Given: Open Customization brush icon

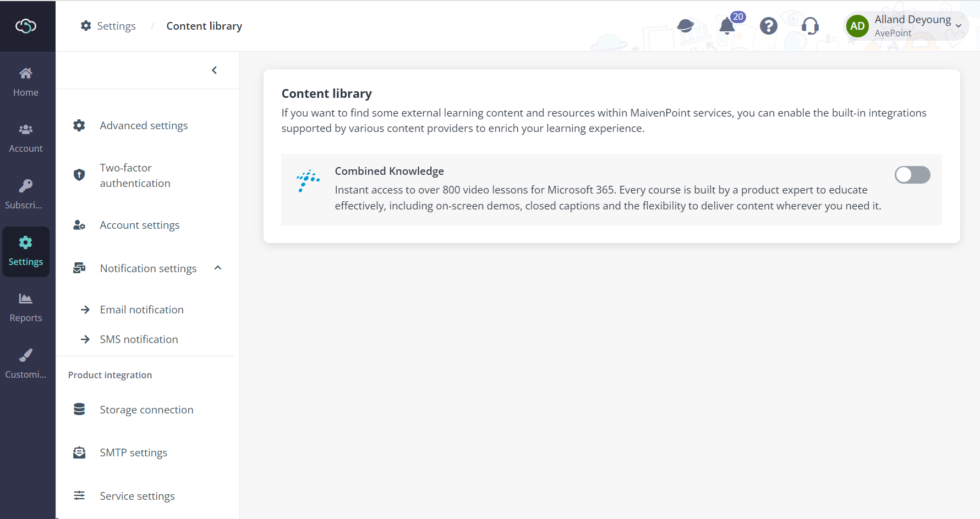Looking at the screenshot, I should 26,355.
